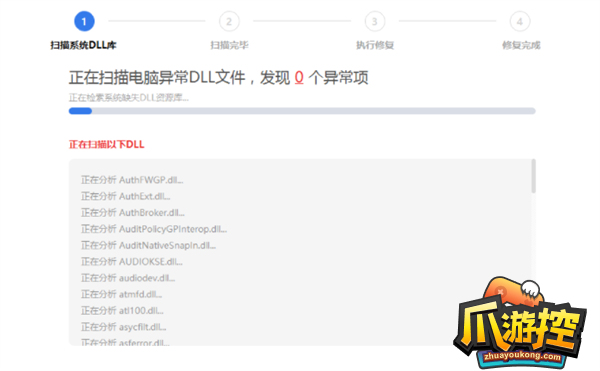
Task: Select the AuthFWGP.dll row
Action: click(x=132, y=180)
